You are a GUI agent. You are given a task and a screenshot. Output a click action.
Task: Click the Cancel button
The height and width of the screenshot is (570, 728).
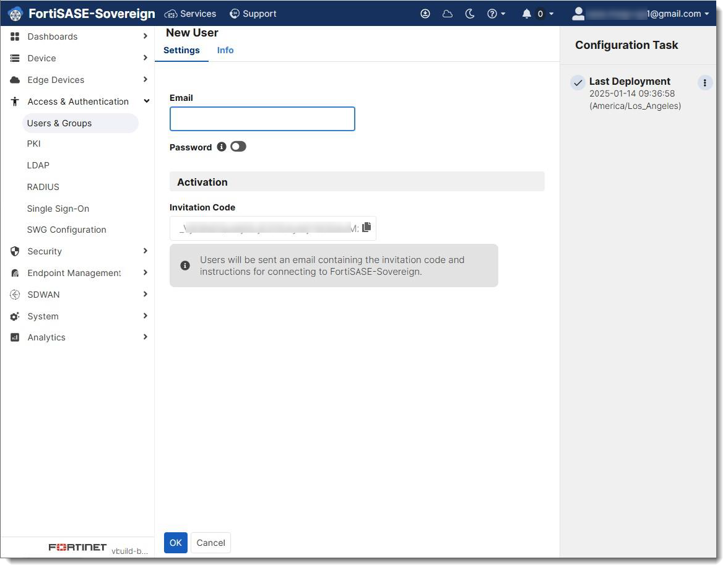point(210,543)
